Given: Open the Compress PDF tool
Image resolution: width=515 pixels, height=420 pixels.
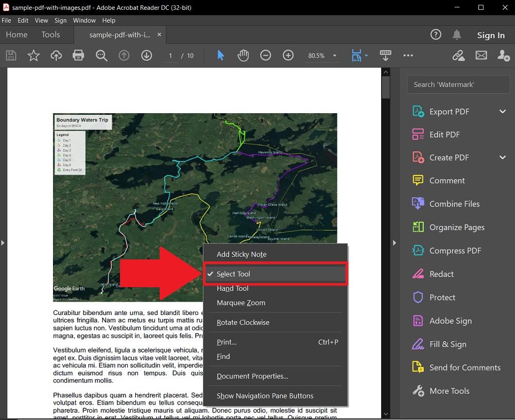Looking at the screenshot, I should tap(447, 251).
